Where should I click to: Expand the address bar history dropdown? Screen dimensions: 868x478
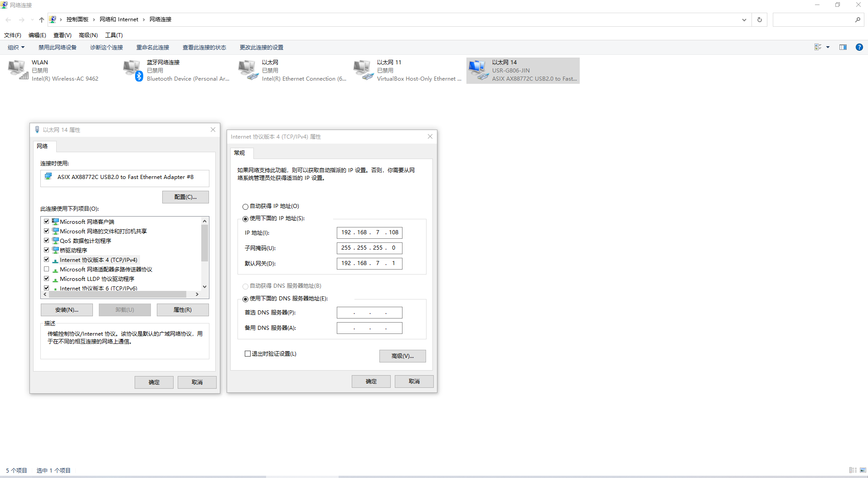744,19
